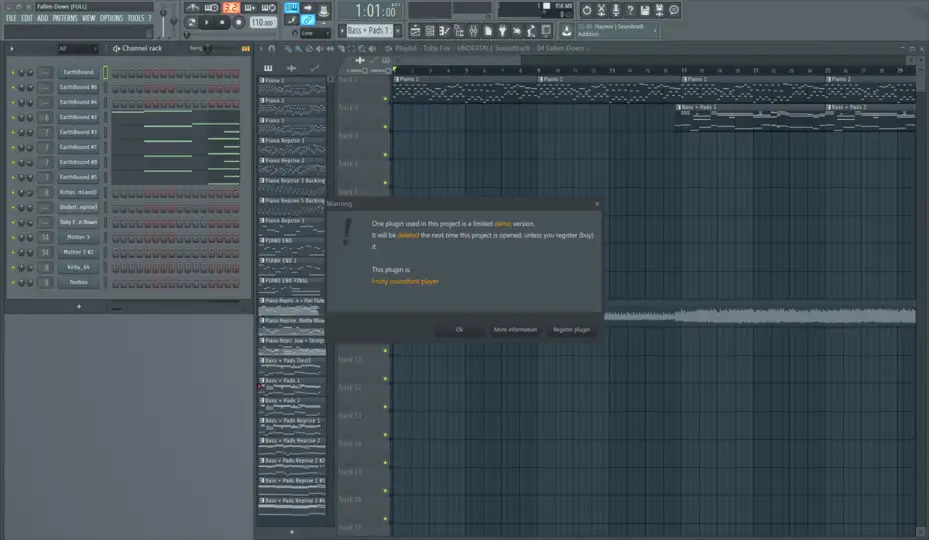Close the Warning dialog with X
The width and height of the screenshot is (929, 540).
click(x=597, y=204)
